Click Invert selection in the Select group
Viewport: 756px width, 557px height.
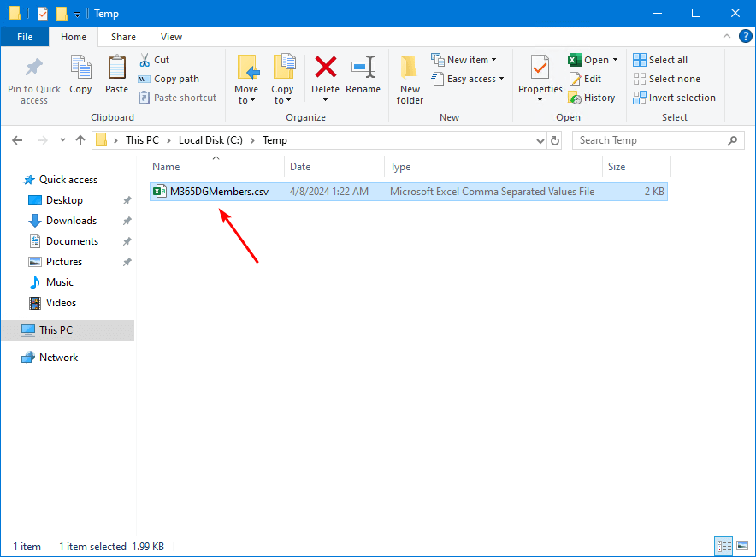click(675, 98)
